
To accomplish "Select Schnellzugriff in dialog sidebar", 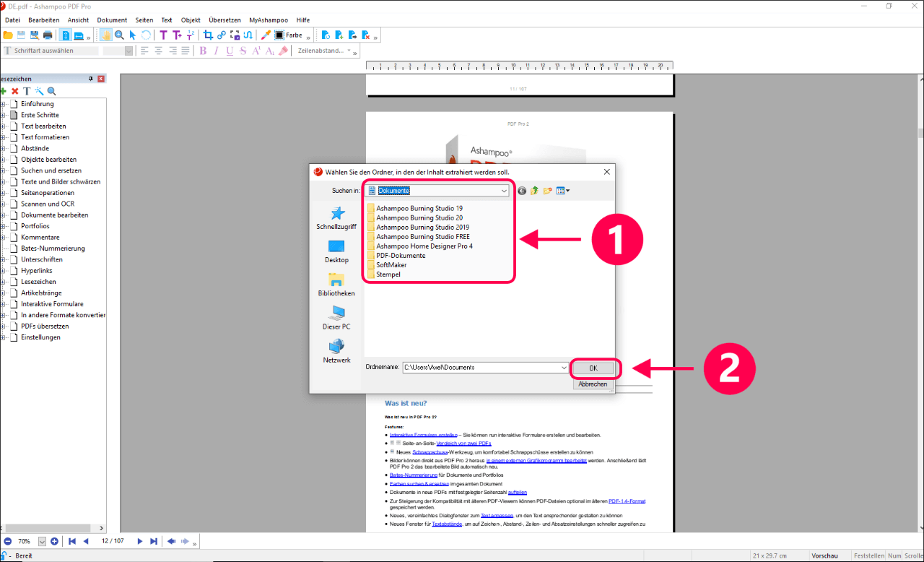I will pyautogui.click(x=336, y=217).
